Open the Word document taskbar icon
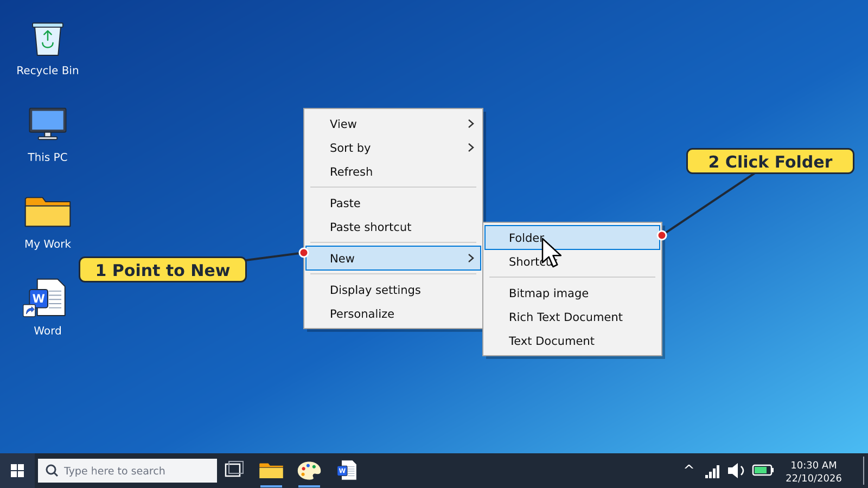 point(347,471)
